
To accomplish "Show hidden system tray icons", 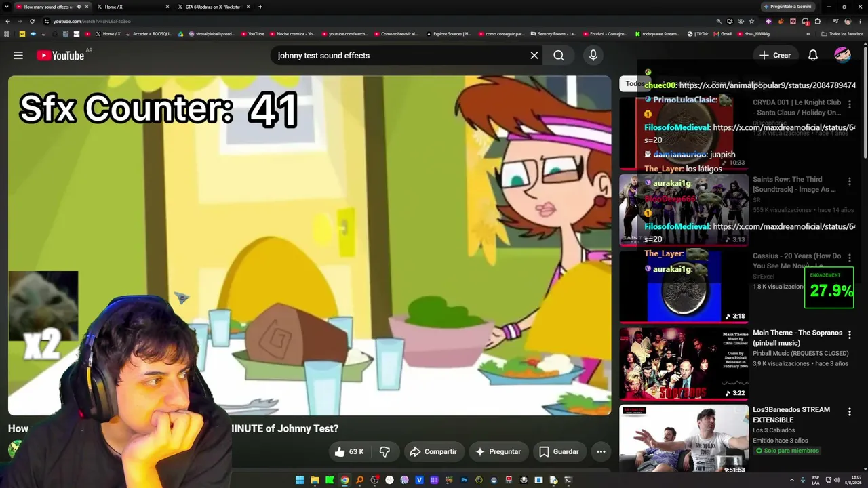I will [x=792, y=480].
